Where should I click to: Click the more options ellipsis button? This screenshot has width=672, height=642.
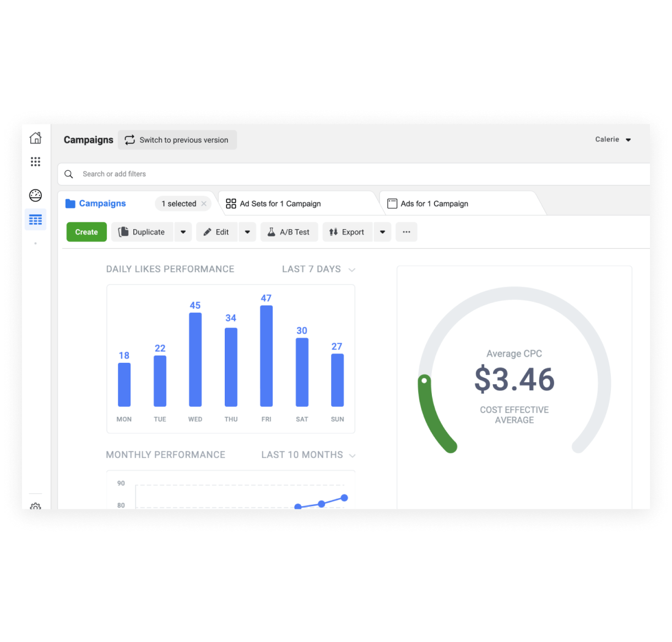click(x=407, y=232)
